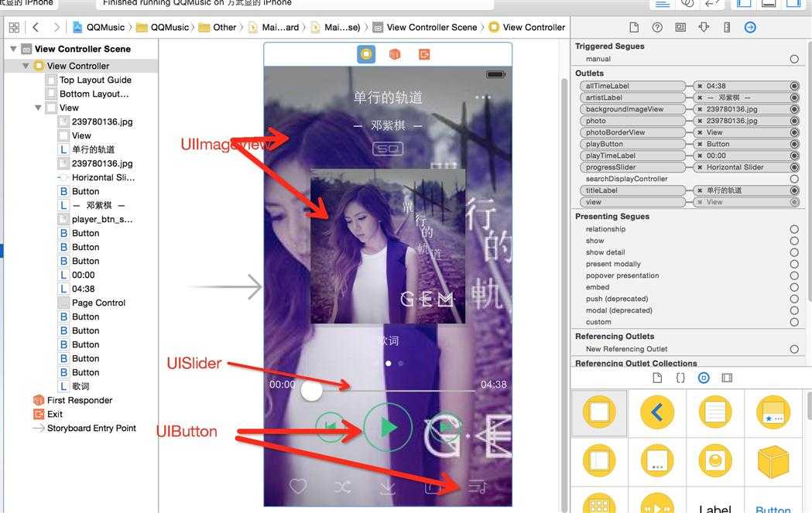812x513 pixels.
Task: Click the searchDisplayController outlet circle
Action: [x=794, y=179]
